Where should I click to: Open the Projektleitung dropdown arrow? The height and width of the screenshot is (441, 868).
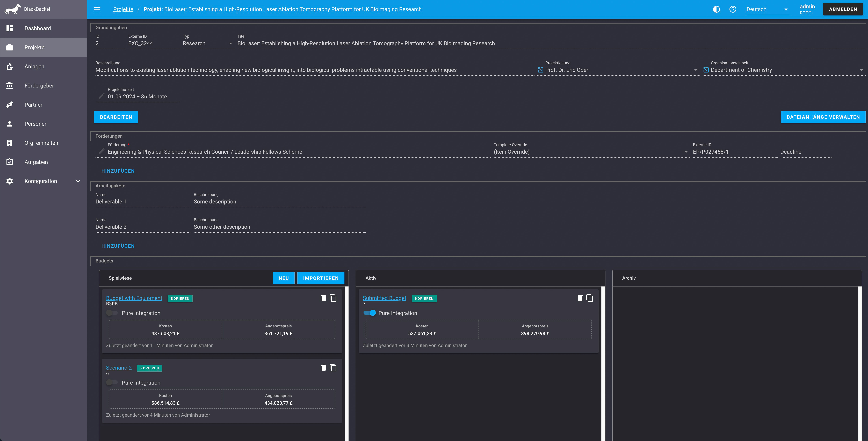696,70
